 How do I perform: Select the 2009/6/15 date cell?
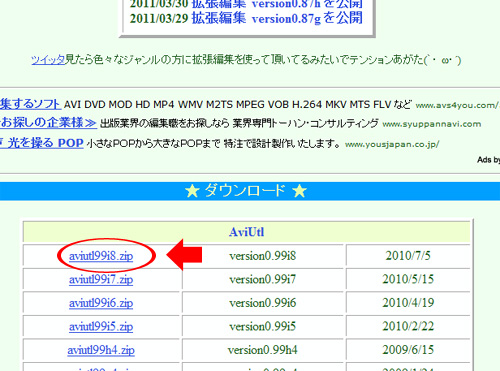point(408,350)
